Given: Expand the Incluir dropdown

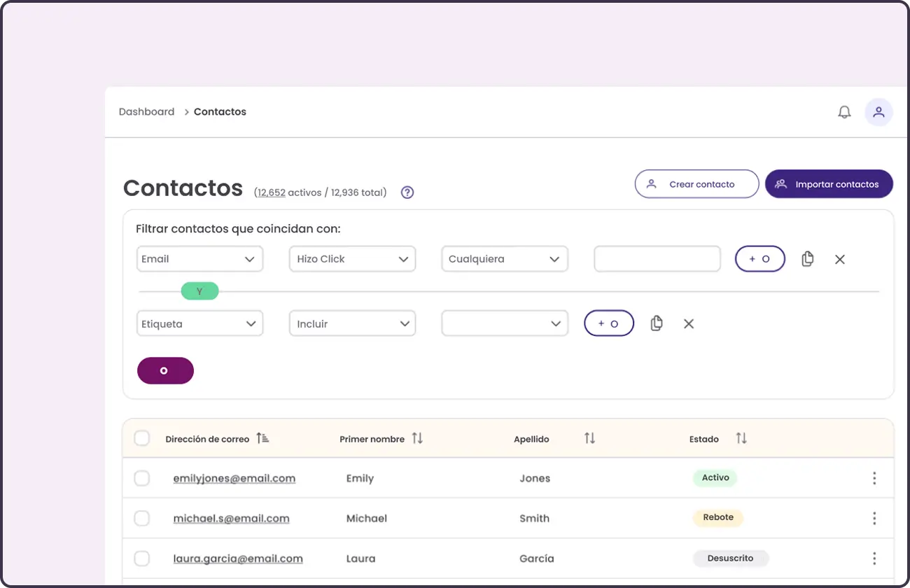Looking at the screenshot, I should pos(352,323).
